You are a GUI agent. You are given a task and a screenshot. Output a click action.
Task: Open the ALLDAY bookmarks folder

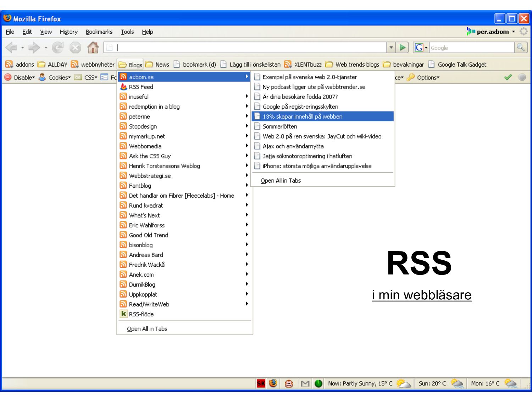coord(52,65)
